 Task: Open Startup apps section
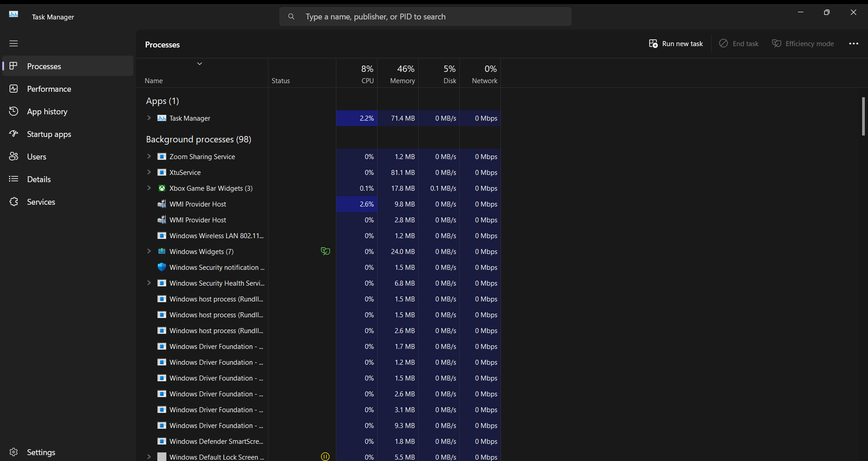[x=68, y=134]
